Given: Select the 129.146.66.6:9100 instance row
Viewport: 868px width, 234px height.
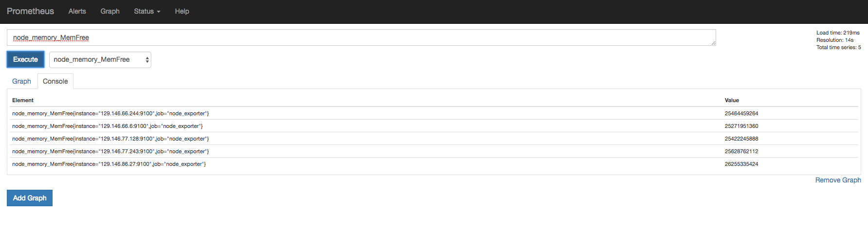Looking at the screenshot, I should click(108, 126).
